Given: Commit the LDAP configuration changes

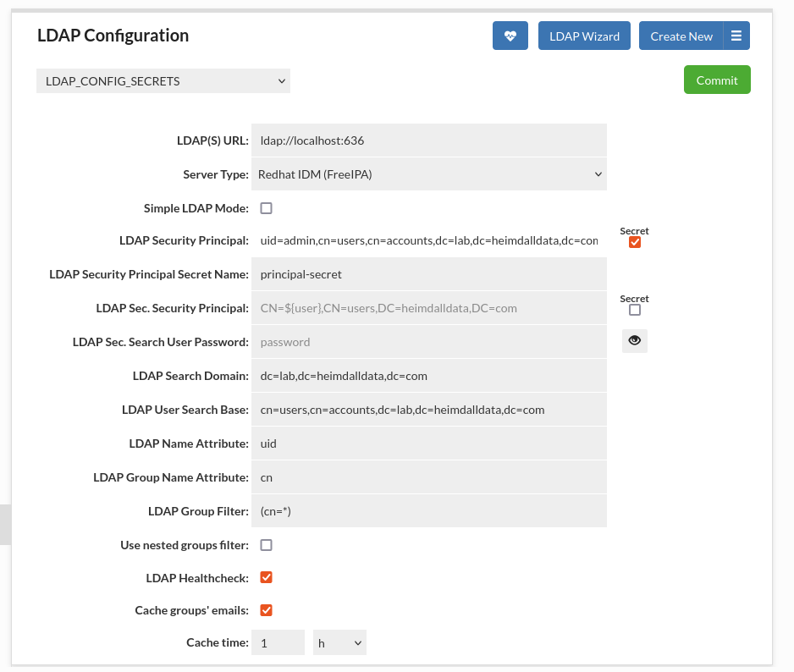Looking at the screenshot, I should [x=717, y=80].
